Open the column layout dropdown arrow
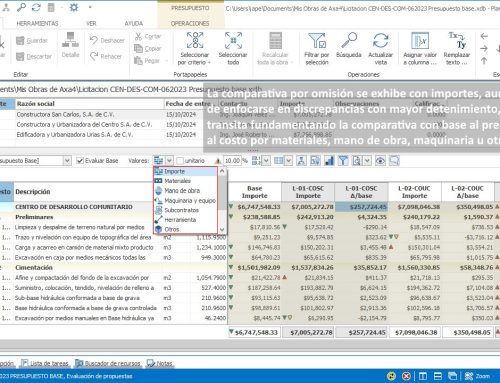This screenshot has height=383, width=500. point(288,161)
